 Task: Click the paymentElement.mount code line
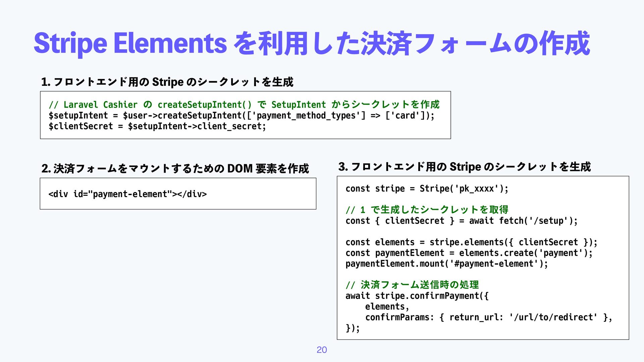[x=446, y=264]
